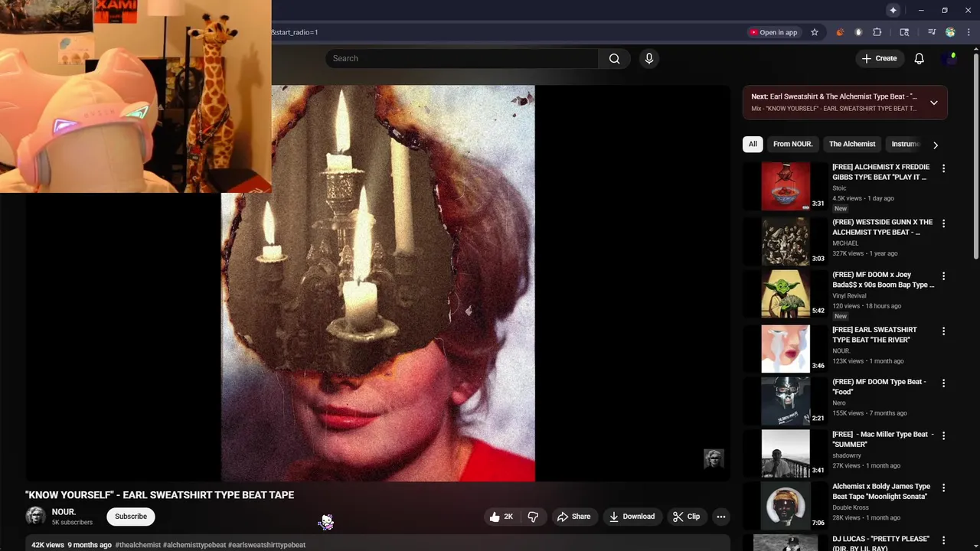Click channel watermark in video corner
Screen dimensions: 980x551
click(x=714, y=458)
